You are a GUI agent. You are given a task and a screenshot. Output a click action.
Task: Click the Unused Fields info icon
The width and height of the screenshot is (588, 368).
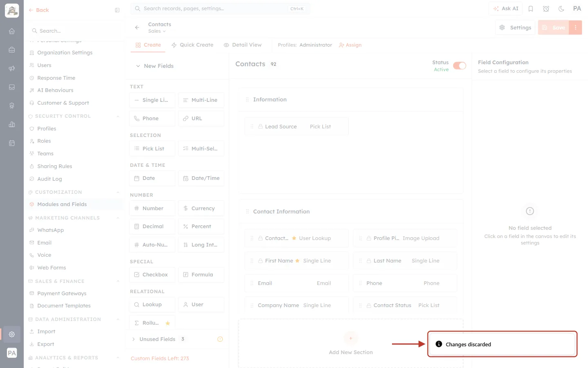[x=220, y=339]
